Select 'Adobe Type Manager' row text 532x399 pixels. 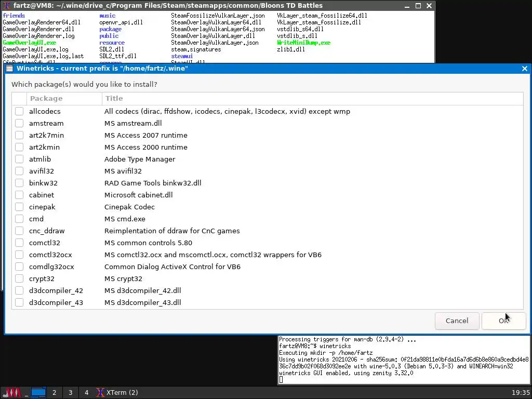(x=140, y=159)
